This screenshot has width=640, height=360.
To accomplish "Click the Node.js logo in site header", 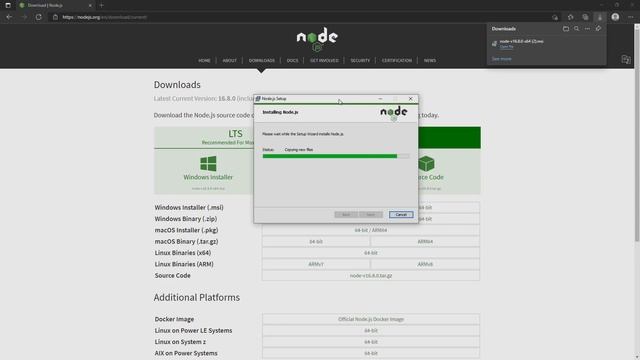I will tap(317, 39).
